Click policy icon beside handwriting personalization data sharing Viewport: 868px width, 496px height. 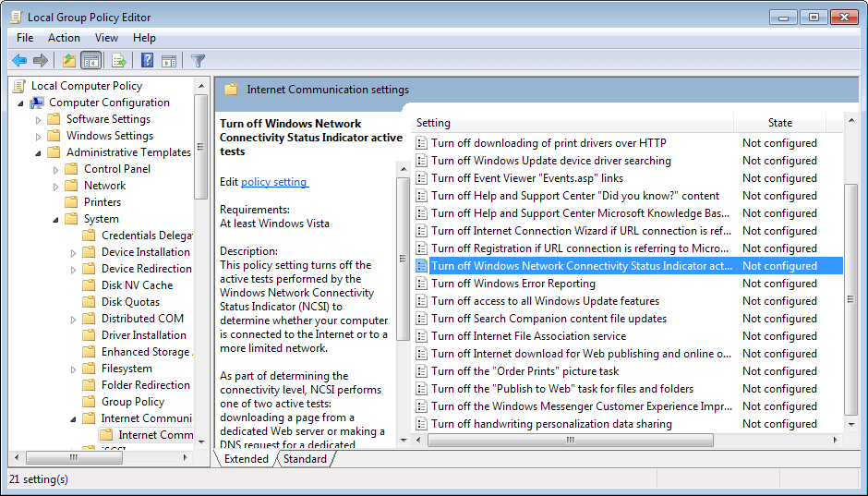(422, 424)
